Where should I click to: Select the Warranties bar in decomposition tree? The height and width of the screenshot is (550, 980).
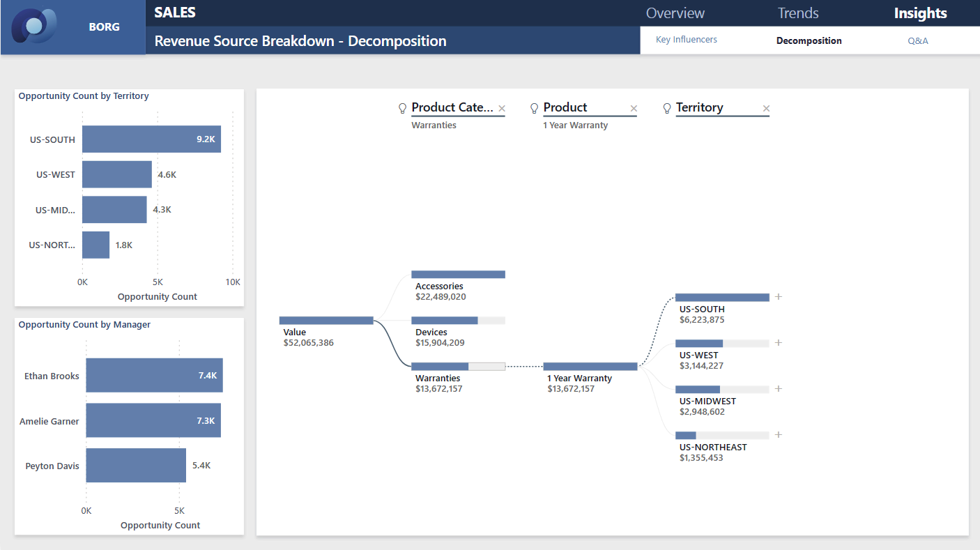458,367
